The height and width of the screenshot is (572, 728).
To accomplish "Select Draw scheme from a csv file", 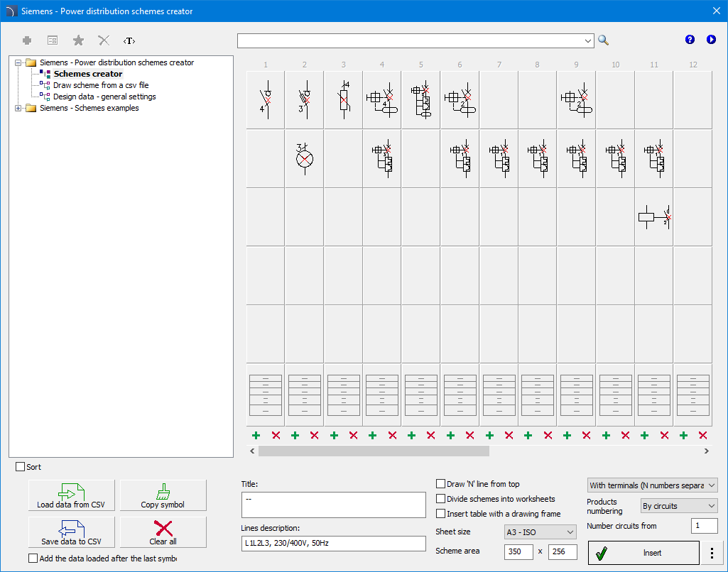I will [x=101, y=85].
